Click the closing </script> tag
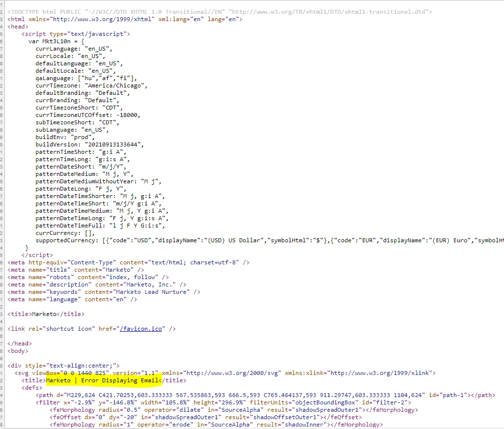 click(37, 256)
